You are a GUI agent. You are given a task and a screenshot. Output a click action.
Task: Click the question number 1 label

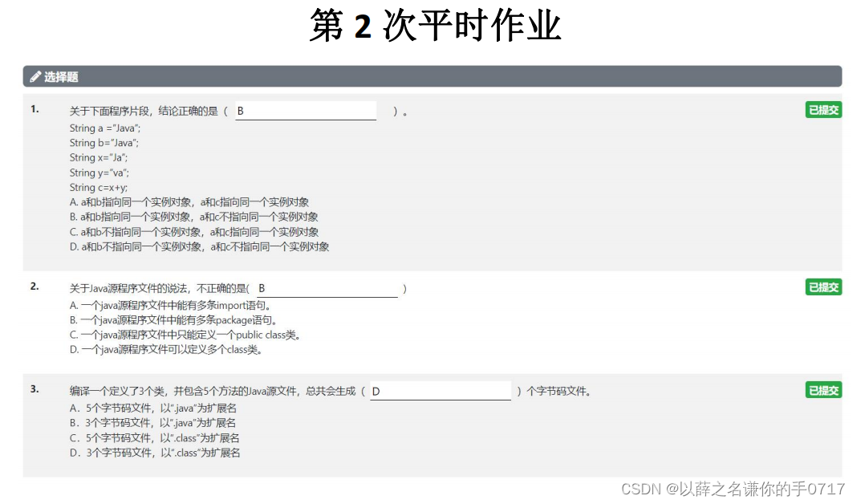(x=33, y=109)
